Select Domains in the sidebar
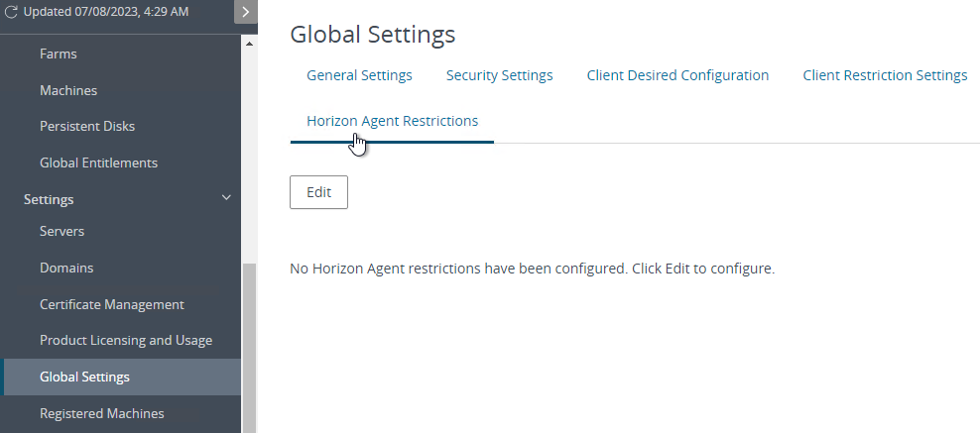The height and width of the screenshot is (433, 980). point(66,268)
